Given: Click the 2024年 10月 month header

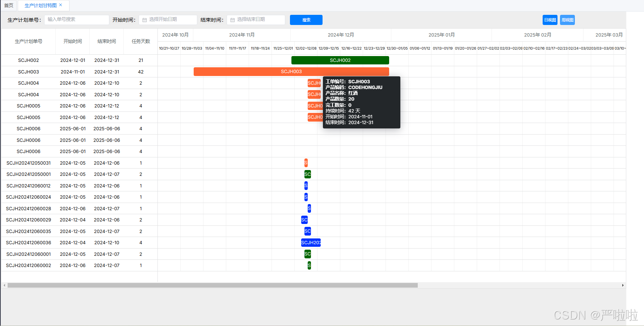Looking at the screenshot, I should pos(176,35).
